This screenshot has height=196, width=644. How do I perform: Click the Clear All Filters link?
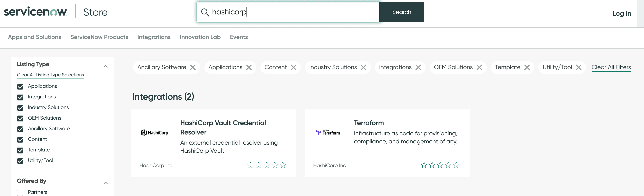611,67
